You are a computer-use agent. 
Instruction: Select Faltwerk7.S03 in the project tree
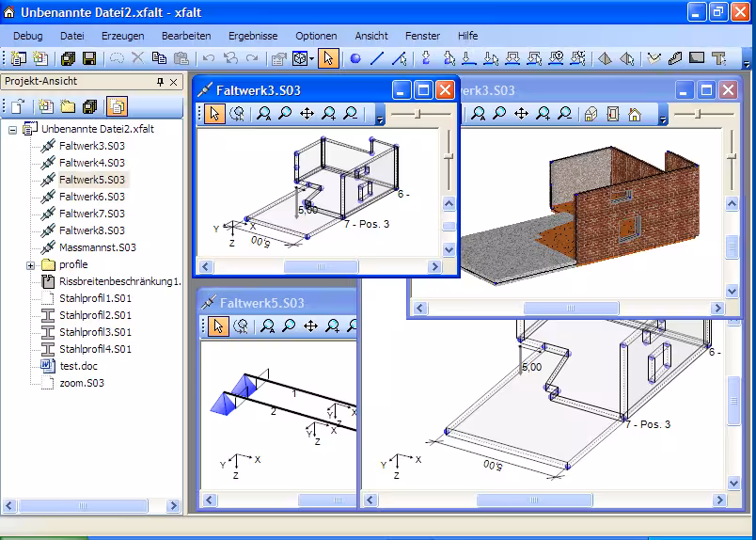click(x=91, y=214)
